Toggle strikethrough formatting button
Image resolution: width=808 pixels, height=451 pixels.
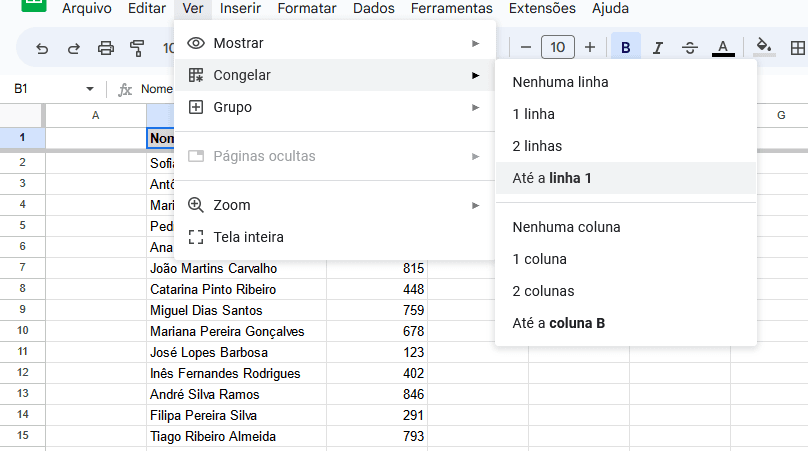(x=689, y=47)
